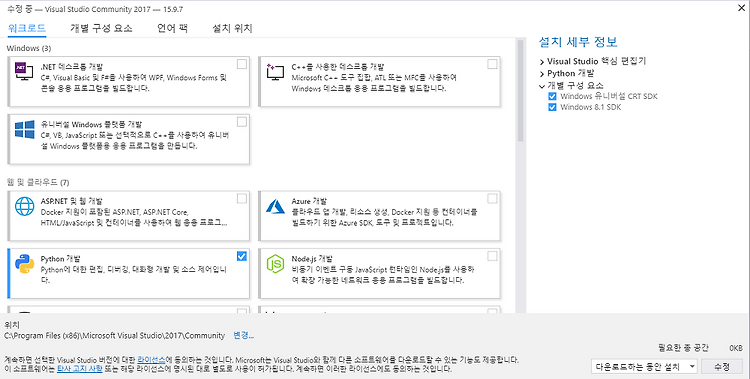750x379 pixels.
Task: Select the Python 개발 workload title
Action: point(60,259)
